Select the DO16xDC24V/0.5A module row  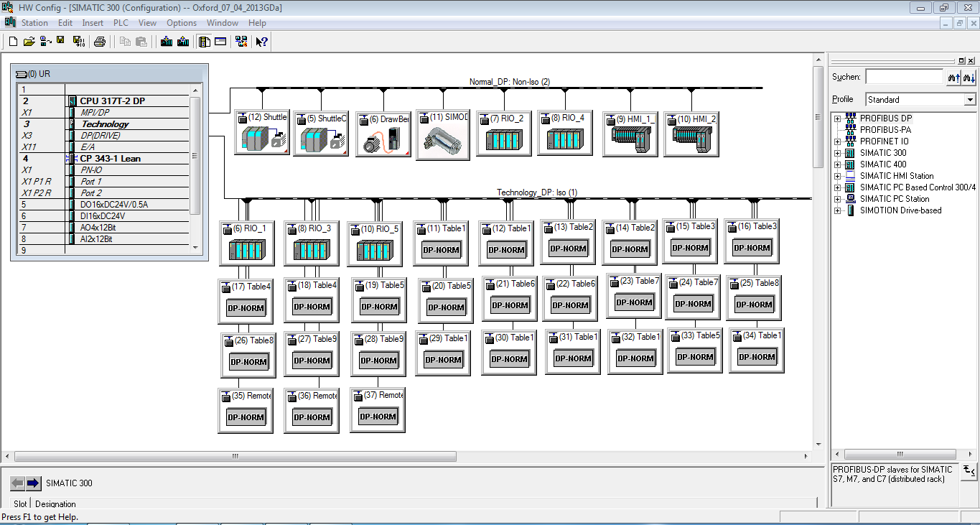tap(104, 205)
